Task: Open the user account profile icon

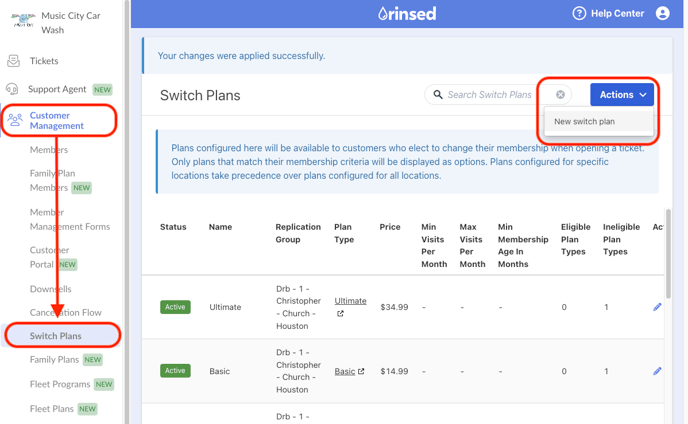Action: click(663, 13)
